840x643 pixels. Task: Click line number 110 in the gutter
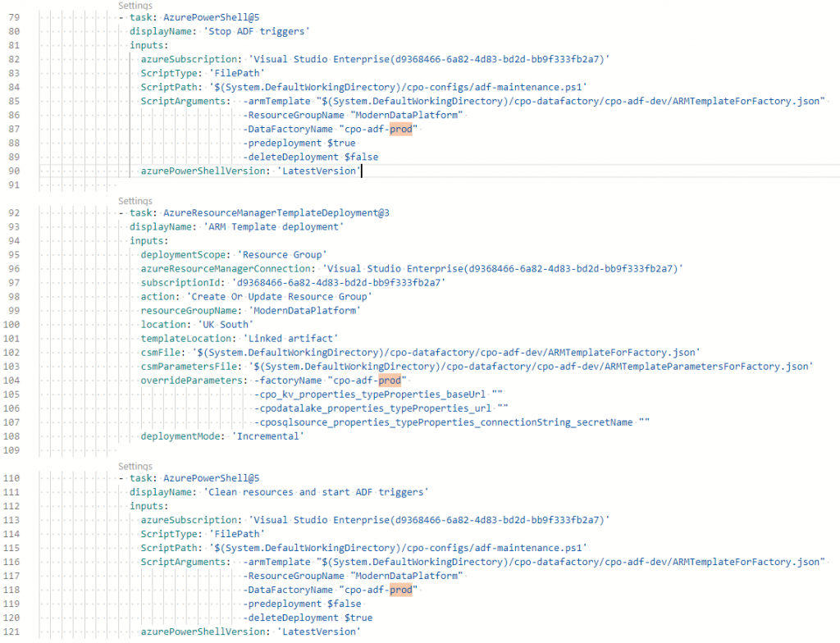click(x=14, y=477)
